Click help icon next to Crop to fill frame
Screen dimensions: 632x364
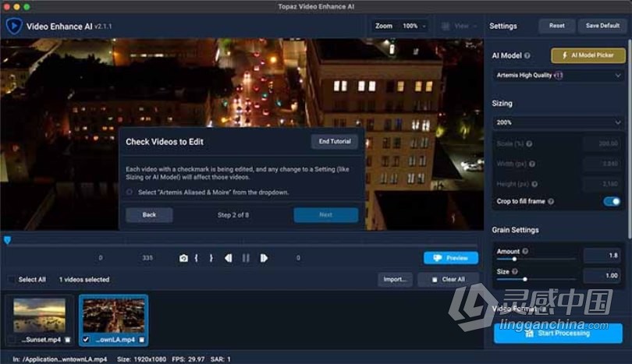[551, 201]
